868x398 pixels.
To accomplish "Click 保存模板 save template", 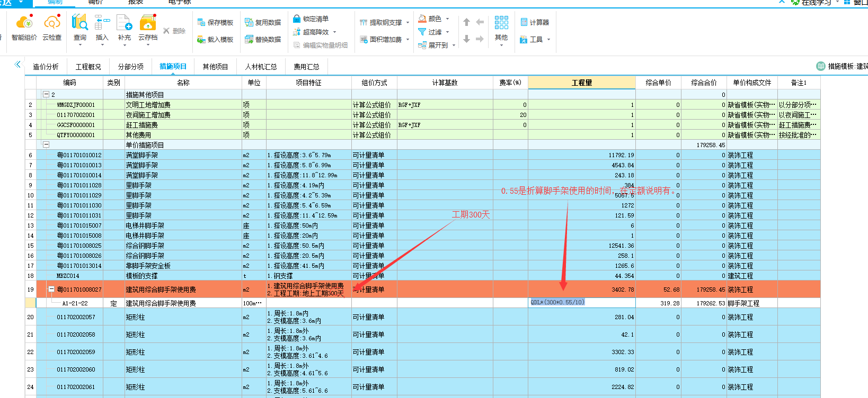I will (215, 22).
